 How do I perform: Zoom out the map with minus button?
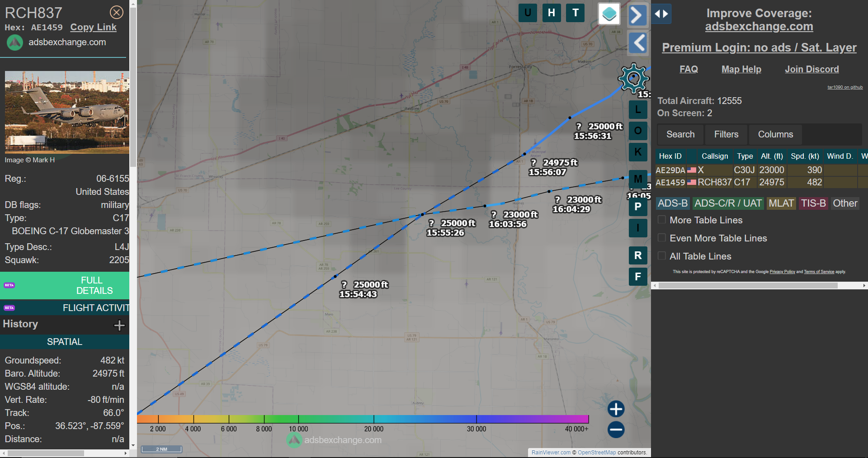(616, 430)
